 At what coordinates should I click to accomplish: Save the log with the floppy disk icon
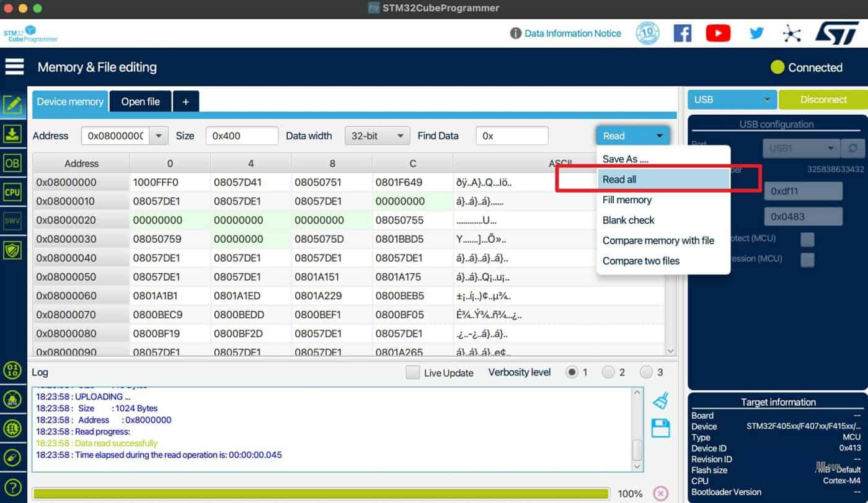click(660, 428)
